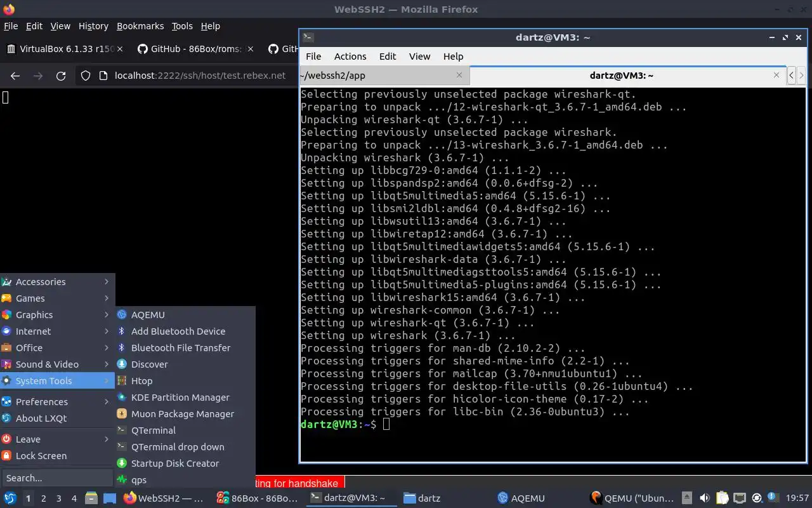Open the volume control tray icon

[704, 498]
